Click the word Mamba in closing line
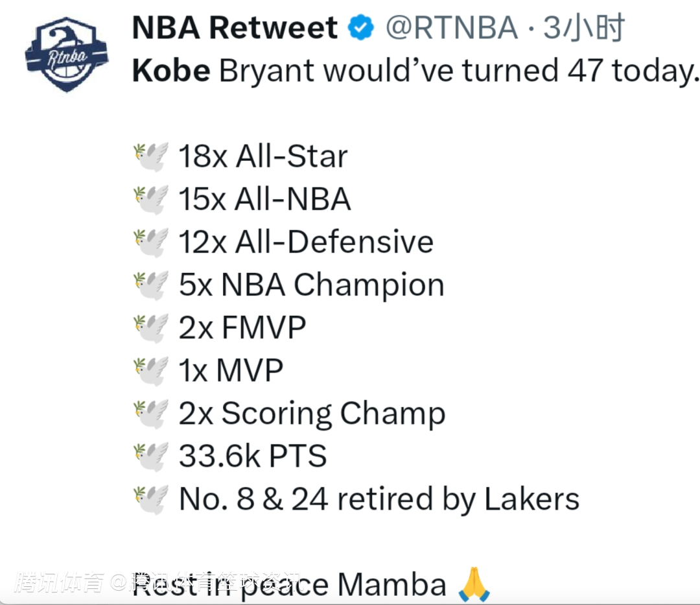The image size is (700, 605). tap(392, 584)
